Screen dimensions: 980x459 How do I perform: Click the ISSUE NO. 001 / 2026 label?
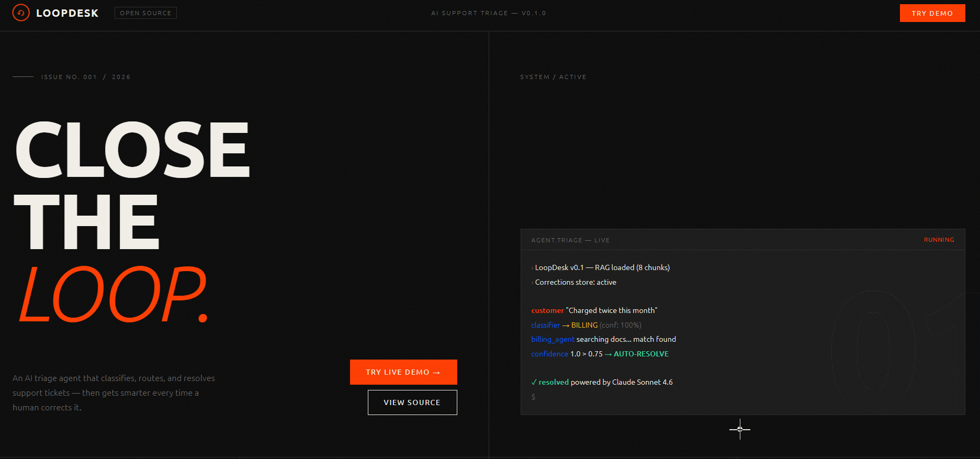pos(86,77)
